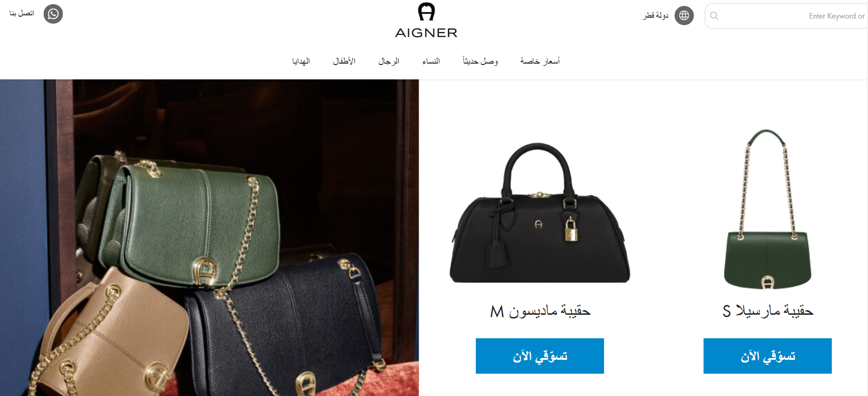The image size is (868, 396).
Task: Open the الهدايا menu item
Action: tap(301, 61)
